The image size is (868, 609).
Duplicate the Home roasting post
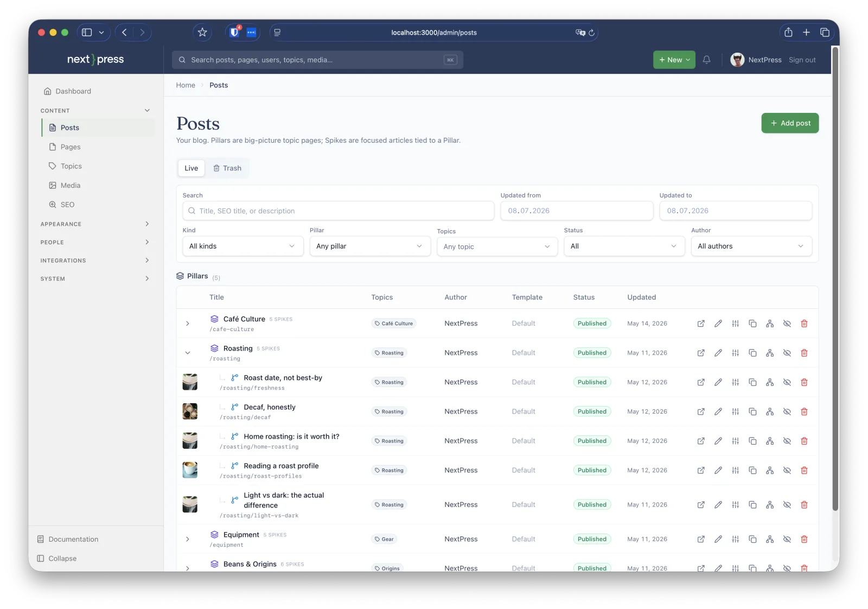click(752, 441)
